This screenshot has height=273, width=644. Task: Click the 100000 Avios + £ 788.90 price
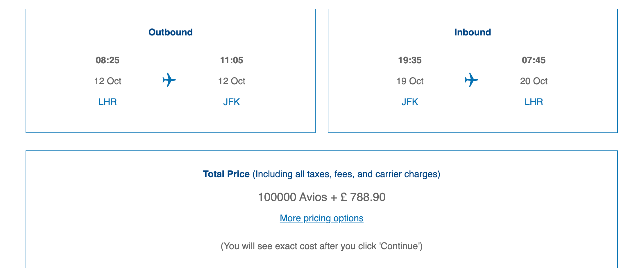pyautogui.click(x=322, y=197)
